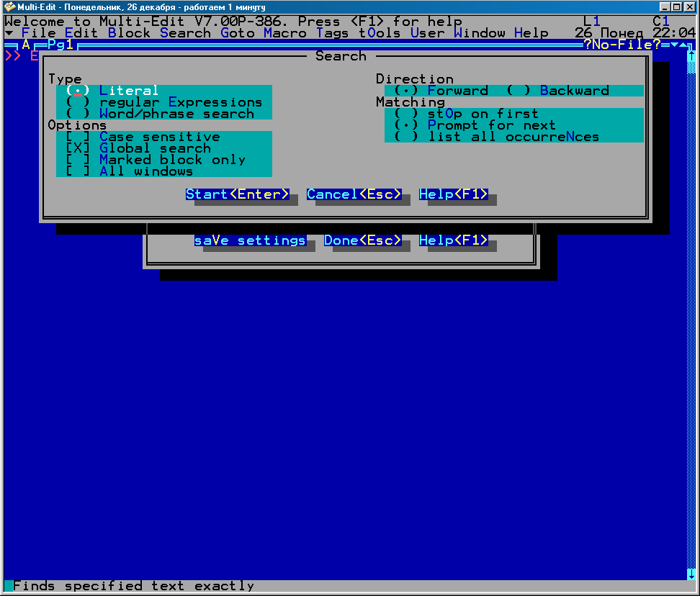Click the window letter A in the frame

pyautogui.click(x=26, y=45)
